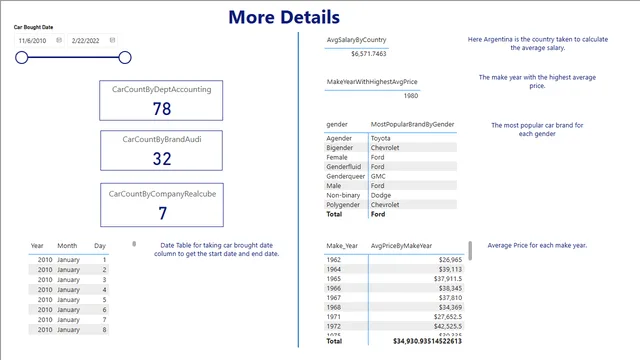Click the date table vertical scrollbar

pyautogui.click(x=134, y=244)
